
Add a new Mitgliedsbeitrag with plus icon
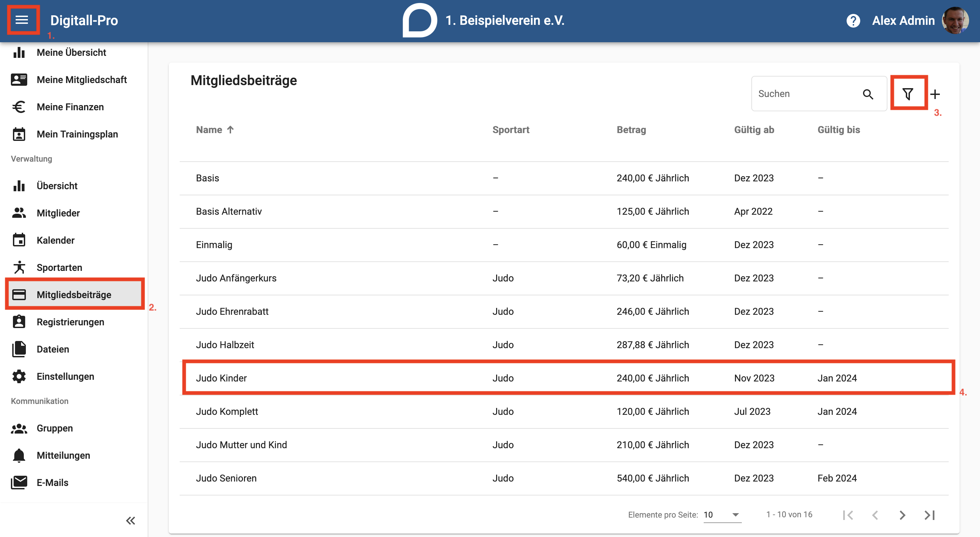pyautogui.click(x=935, y=94)
